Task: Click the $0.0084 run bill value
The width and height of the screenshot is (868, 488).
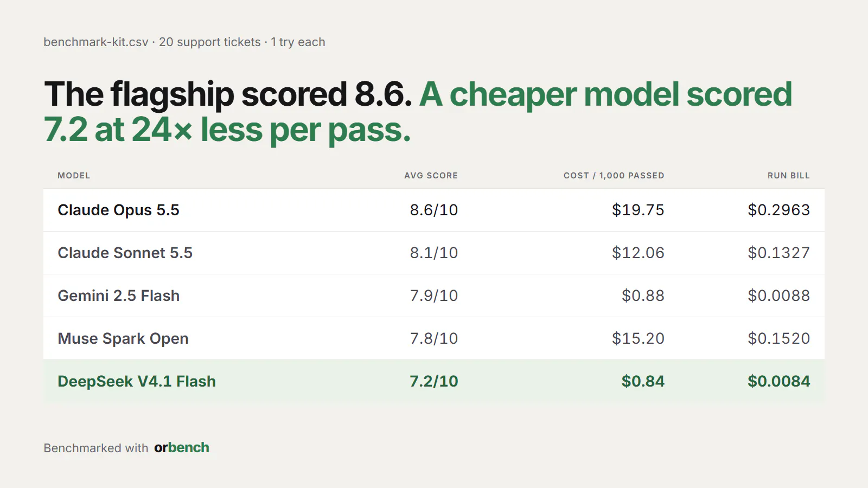Action: [x=779, y=381]
